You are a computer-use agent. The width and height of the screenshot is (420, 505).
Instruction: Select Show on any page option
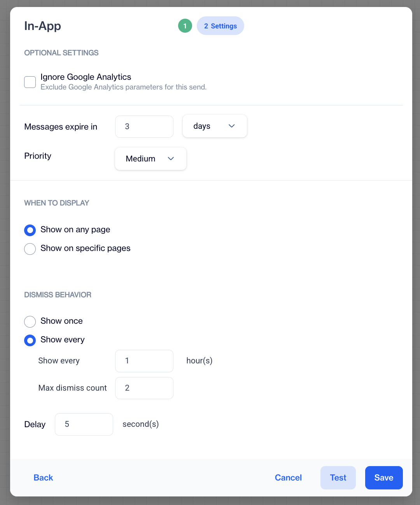click(30, 230)
